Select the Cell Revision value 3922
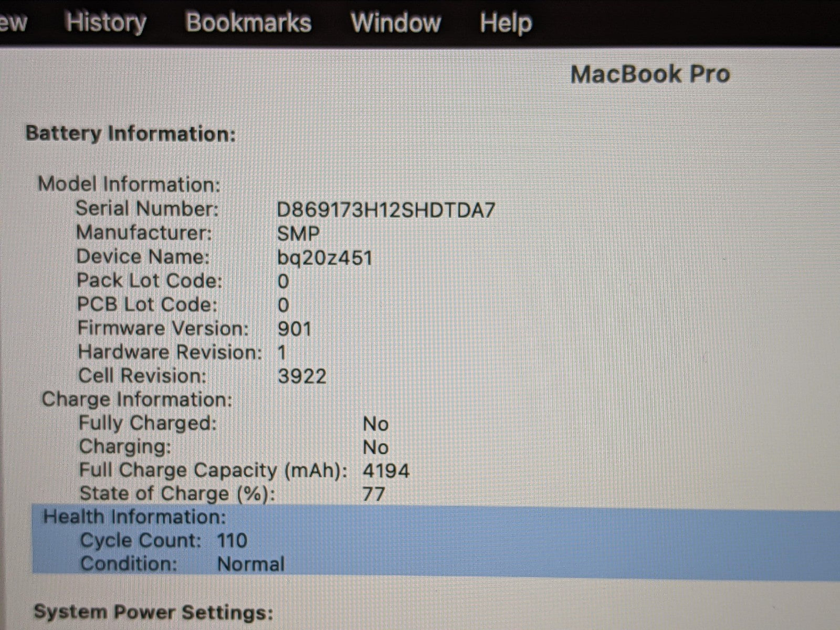 point(302,376)
